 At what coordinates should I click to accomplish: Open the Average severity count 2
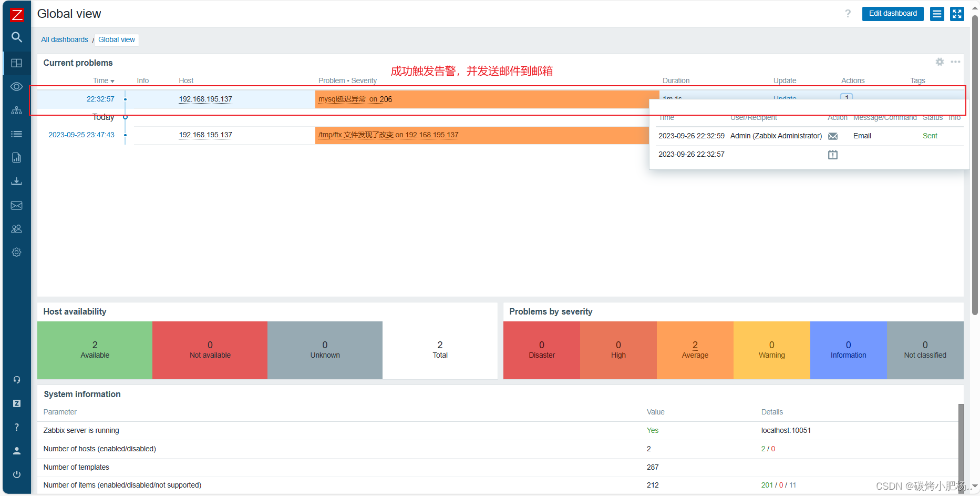click(695, 345)
